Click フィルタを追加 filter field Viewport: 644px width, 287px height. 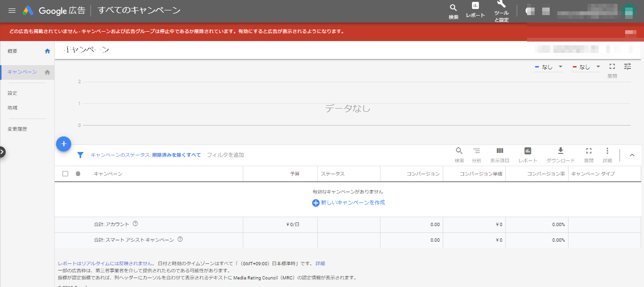tap(225, 155)
